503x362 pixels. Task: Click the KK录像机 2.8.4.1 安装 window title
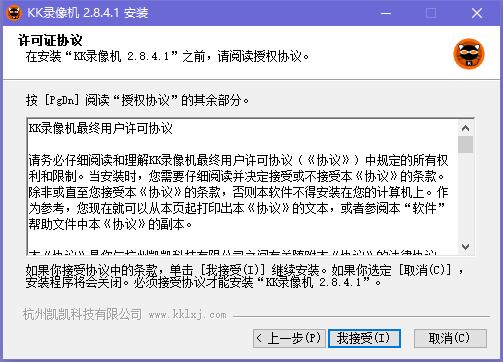[x=87, y=13]
